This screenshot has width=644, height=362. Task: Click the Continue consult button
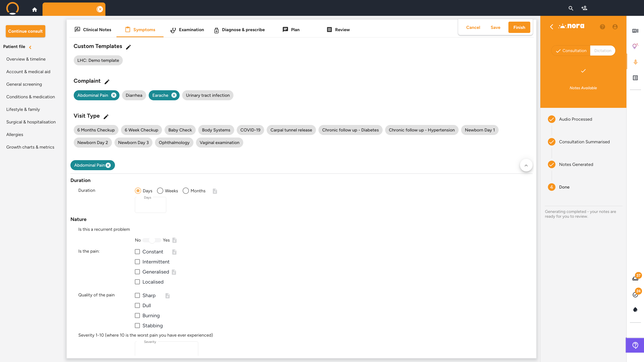pyautogui.click(x=25, y=31)
